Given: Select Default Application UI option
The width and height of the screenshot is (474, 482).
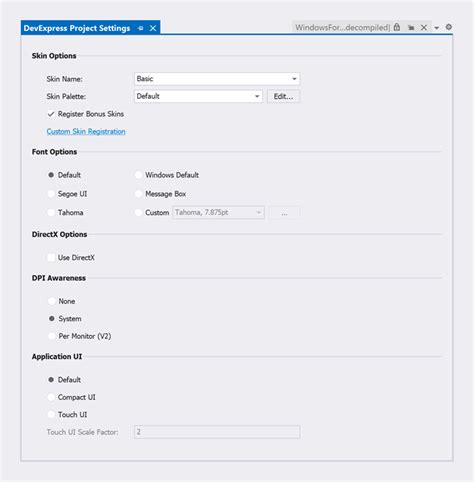Looking at the screenshot, I should tap(51, 380).
